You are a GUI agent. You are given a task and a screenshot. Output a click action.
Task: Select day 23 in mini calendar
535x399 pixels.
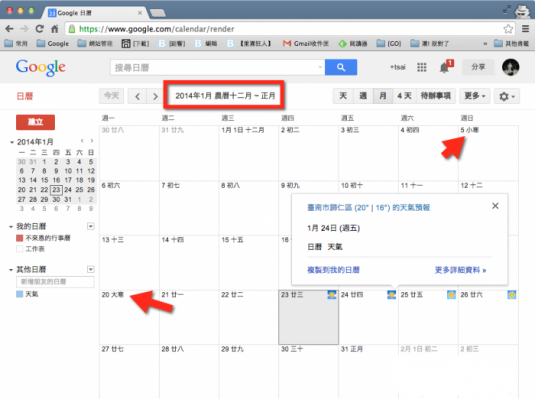point(56,190)
